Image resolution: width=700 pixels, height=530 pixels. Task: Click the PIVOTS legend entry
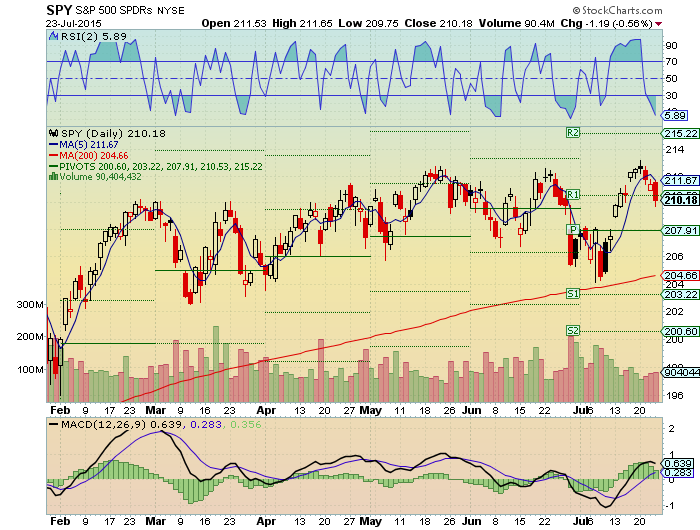click(x=155, y=167)
